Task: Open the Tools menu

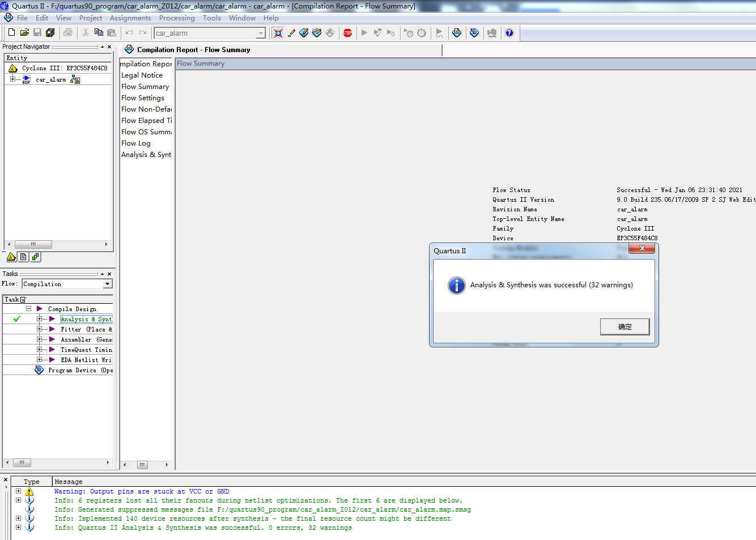Action: point(212,18)
